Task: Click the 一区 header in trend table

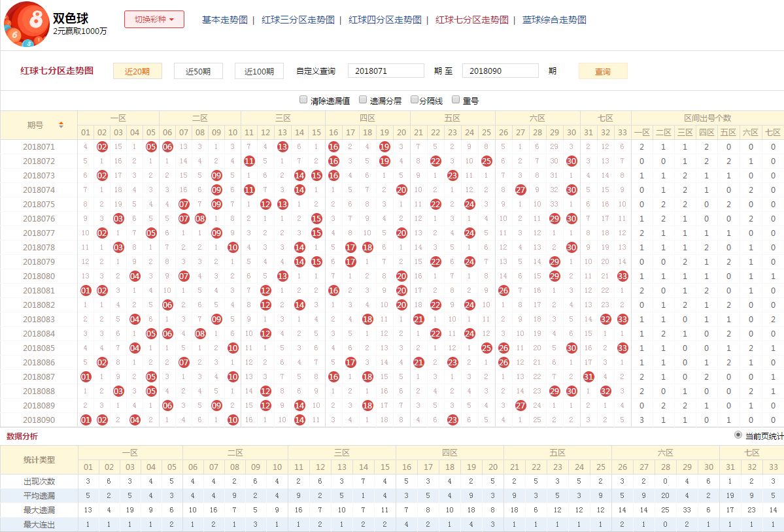Action: (118, 118)
